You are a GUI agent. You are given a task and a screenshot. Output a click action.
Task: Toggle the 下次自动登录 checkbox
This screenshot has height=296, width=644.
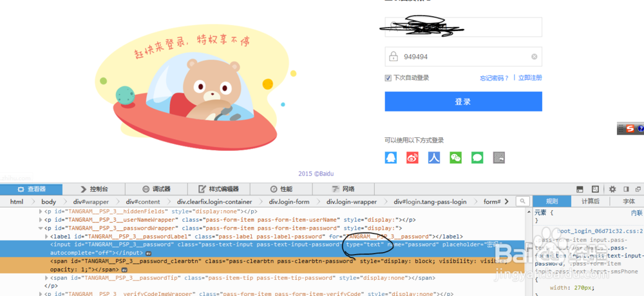388,77
